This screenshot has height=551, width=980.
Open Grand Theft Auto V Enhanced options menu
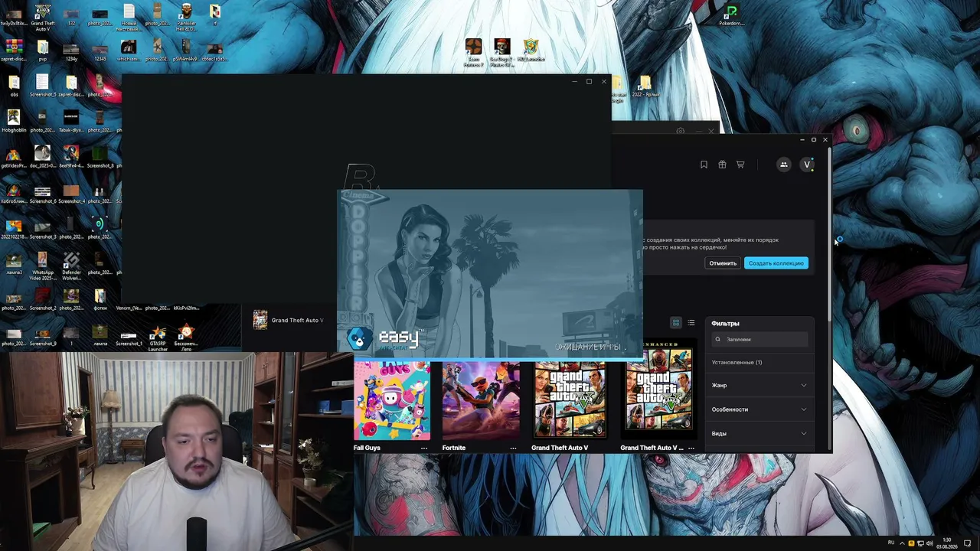[691, 448]
